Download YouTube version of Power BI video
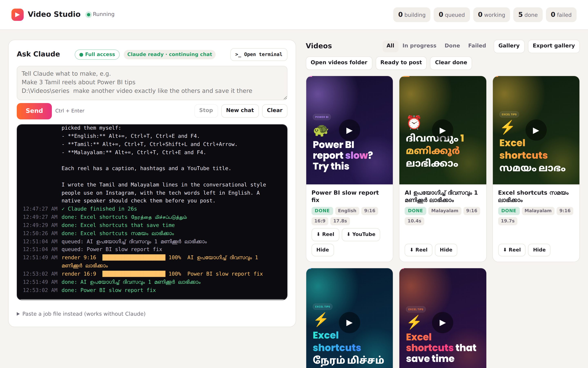Viewport: 588px width, 368px height. coord(361,234)
